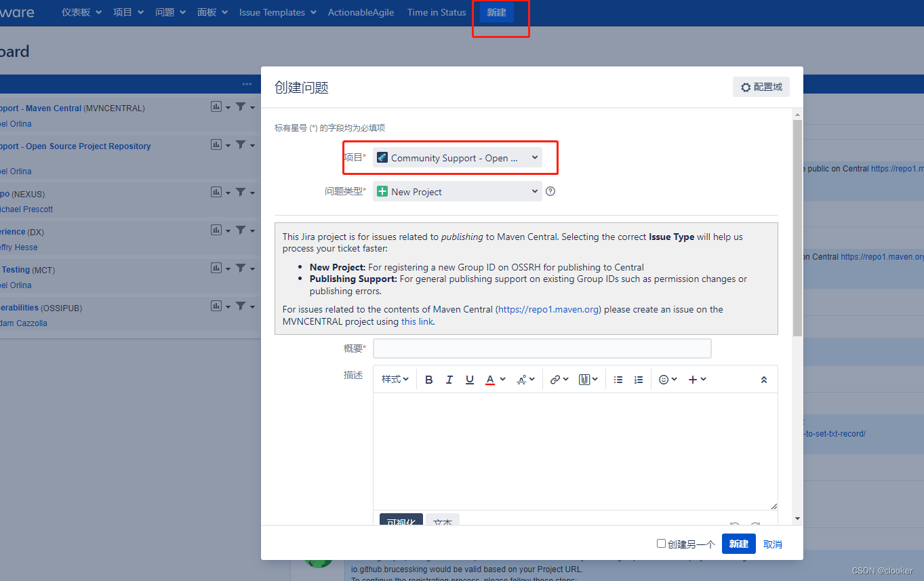This screenshot has height=581, width=924.
Task: Expand the 问题 navigation menu
Action: pyautogui.click(x=170, y=12)
